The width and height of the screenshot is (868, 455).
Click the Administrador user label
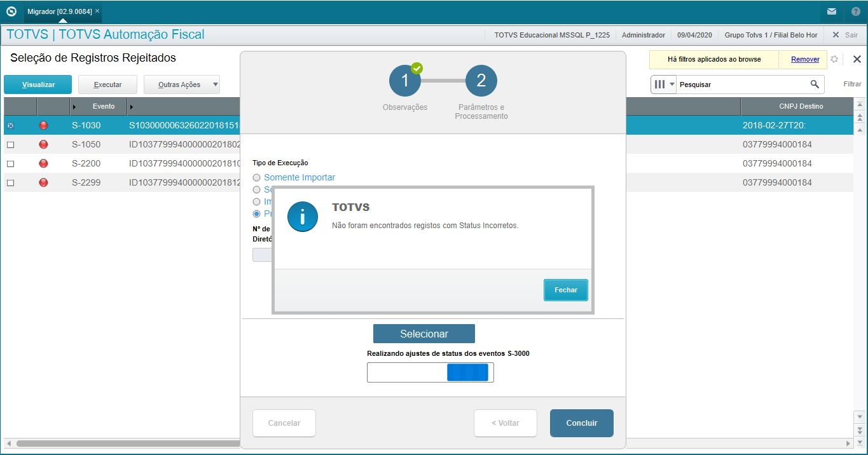coord(644,35)
